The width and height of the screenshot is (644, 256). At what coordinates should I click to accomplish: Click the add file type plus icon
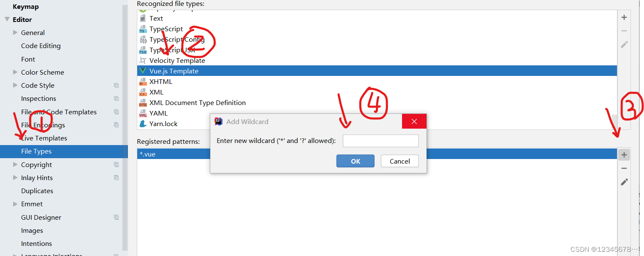coord(624,17)
